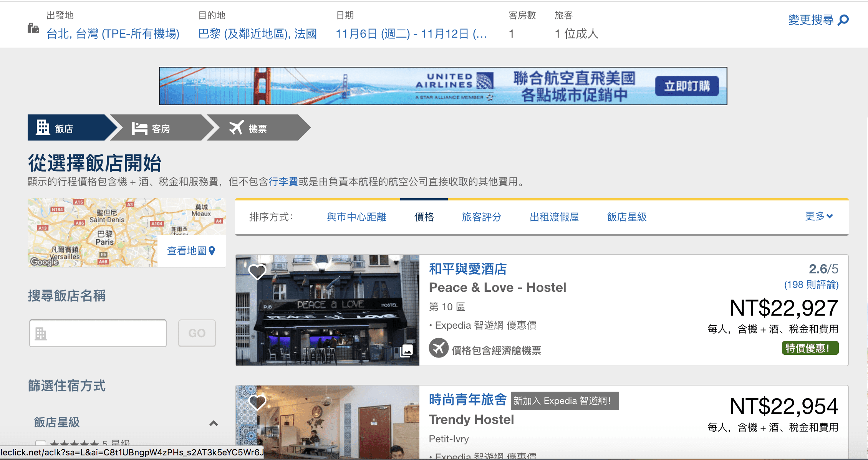Click the 搜尋飯店名稱 input field
Viewport: 868px width, 460px height.
(98, 333)
